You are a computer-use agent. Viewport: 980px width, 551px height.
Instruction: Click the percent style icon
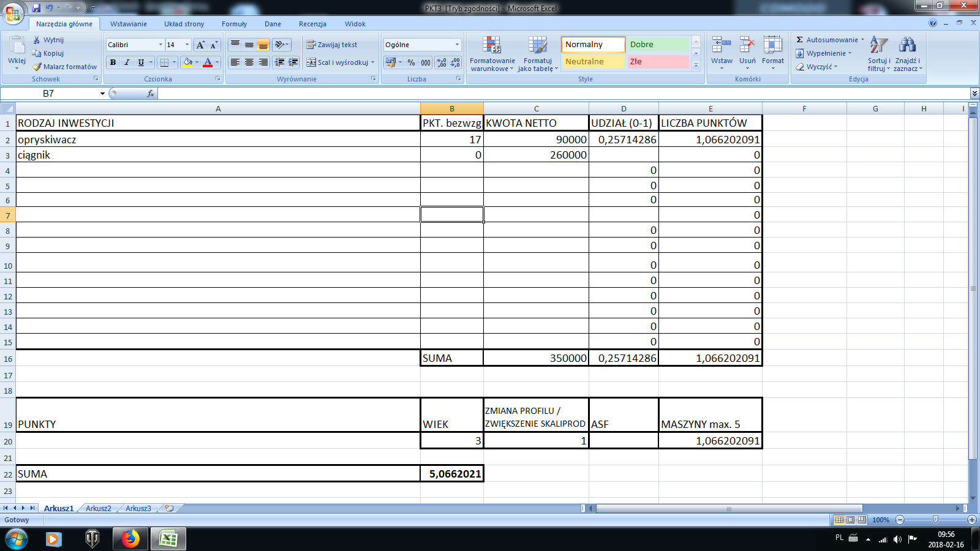coord(411,62)
